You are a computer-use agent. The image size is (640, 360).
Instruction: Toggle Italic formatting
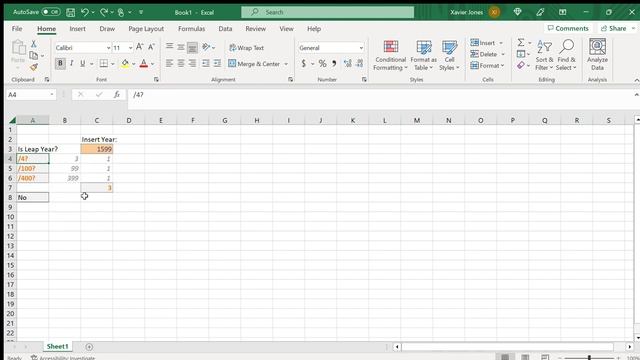point(72,63)
